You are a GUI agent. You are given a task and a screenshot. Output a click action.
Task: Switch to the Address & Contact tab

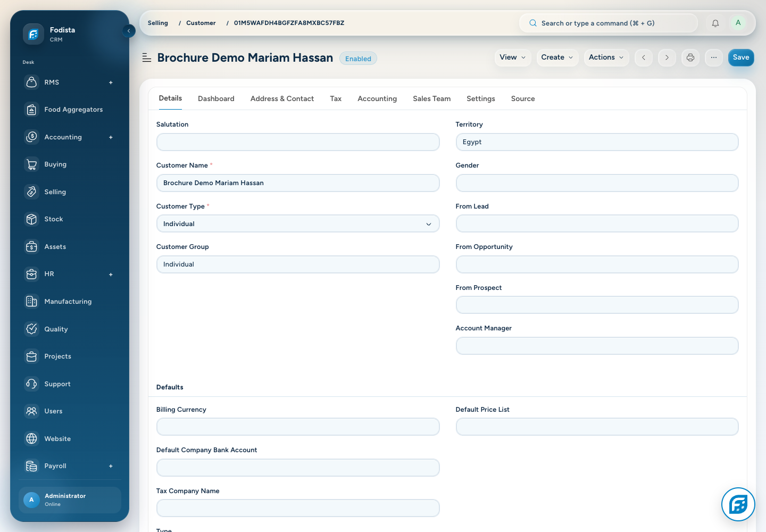[x=282, y=98]
